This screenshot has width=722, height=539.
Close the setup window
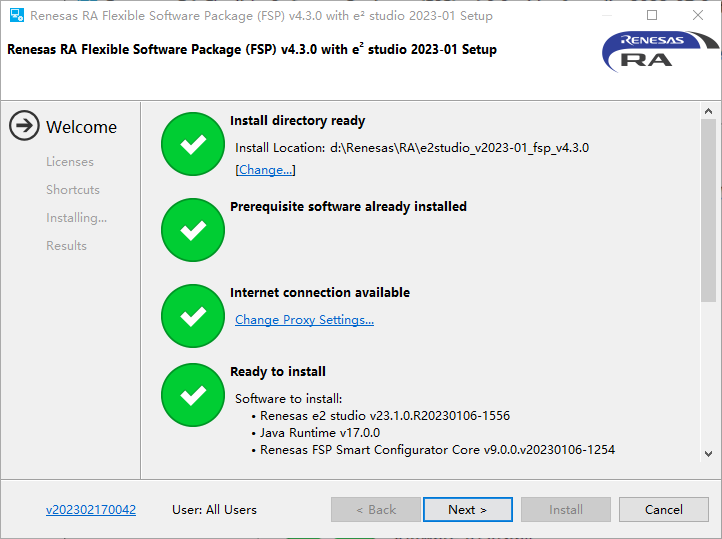click(x=698, y=15)
